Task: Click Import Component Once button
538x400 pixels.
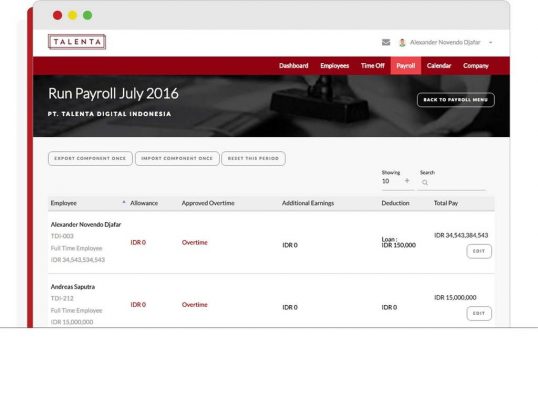Action: [x=177, y=158]
